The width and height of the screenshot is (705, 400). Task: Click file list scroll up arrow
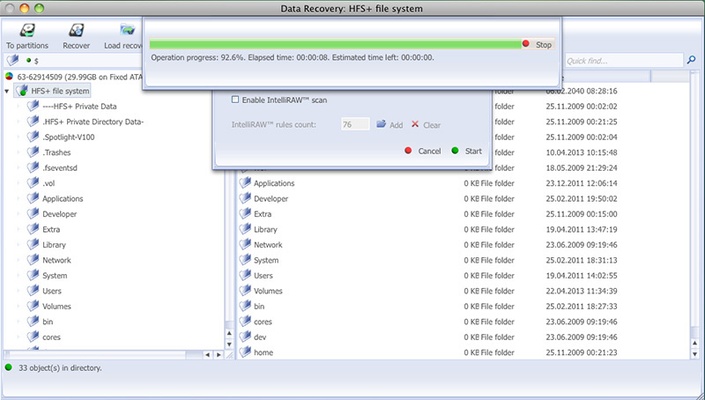(695, 343)
